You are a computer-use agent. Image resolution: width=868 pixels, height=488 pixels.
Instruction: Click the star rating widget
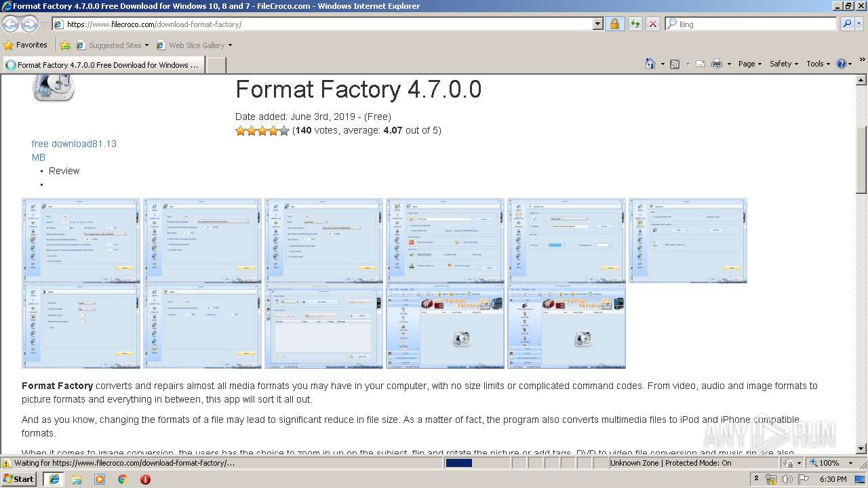(x=262, y=131)
